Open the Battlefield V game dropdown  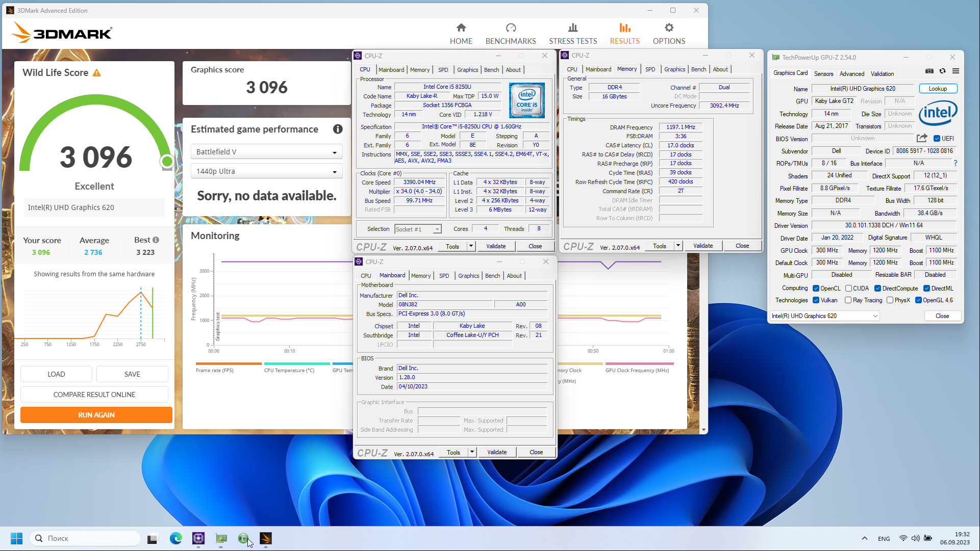click(x=266, y=152)
